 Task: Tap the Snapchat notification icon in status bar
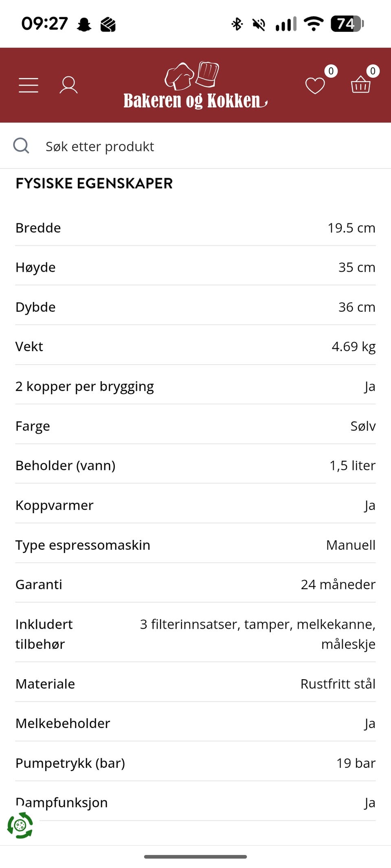coord(84,24)
